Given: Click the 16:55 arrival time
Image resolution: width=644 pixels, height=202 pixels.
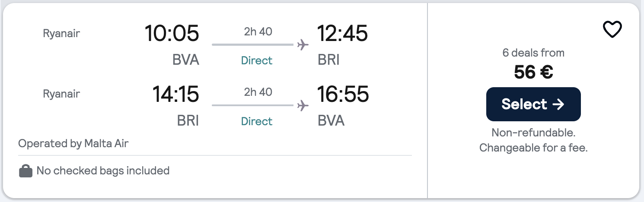Looking at the screenshot, I should pyautogui.click(x=343, y=95).
